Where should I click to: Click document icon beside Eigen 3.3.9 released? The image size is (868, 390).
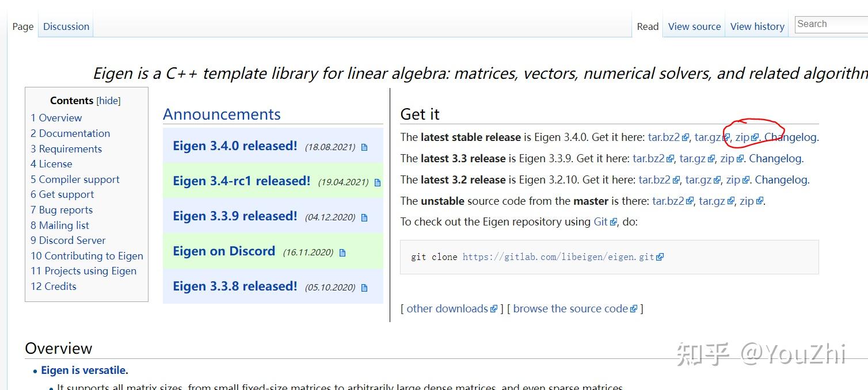[364, 217]
